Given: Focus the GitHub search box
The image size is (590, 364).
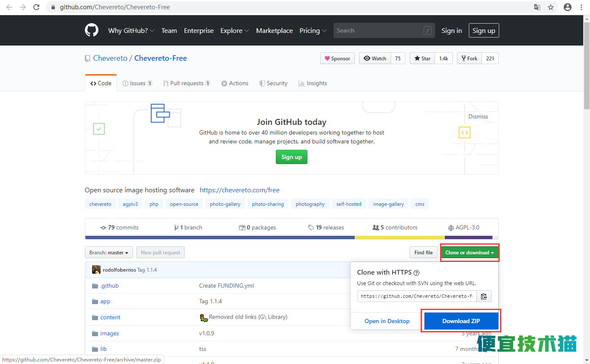Looking at the screenshot, I should 384,30.
